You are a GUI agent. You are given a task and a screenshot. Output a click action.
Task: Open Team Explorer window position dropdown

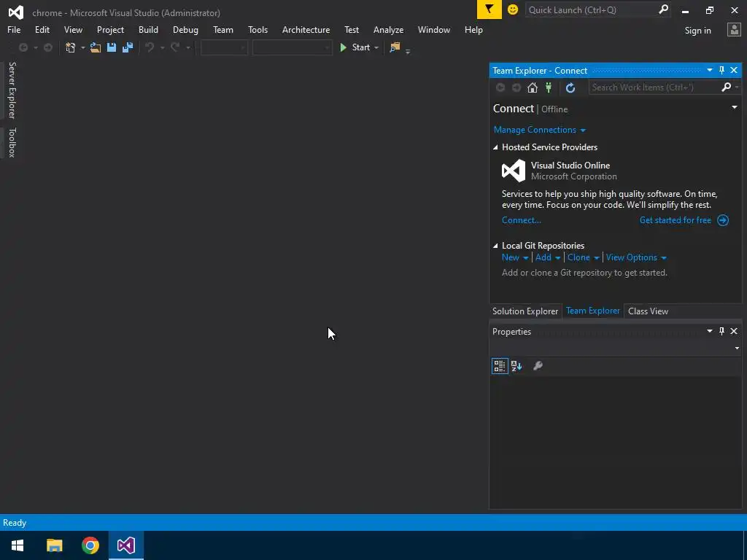coord(710,71)
